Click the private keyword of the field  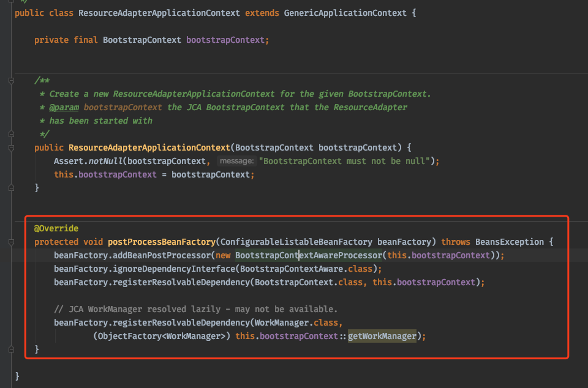pyautogui.click(x=51, y=40)
